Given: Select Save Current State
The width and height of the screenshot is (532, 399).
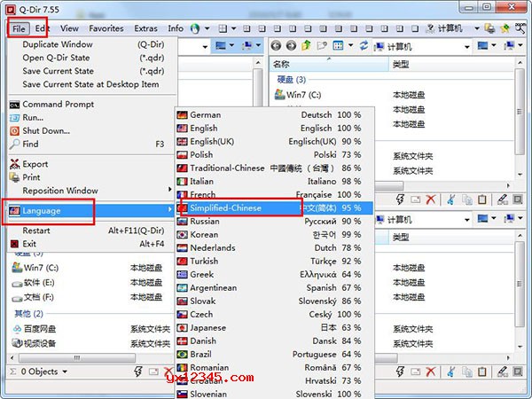Looking at the screenshot, I should [x=93, y=71].
